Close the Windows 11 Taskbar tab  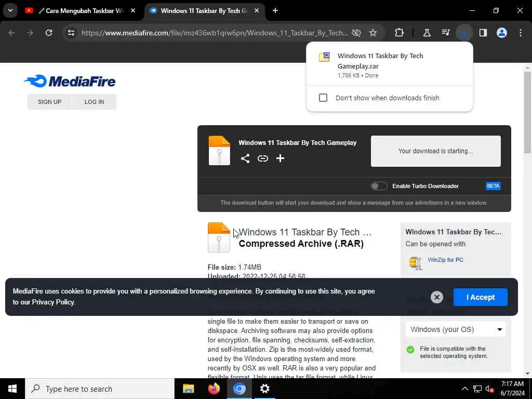click(x=257, y=11)
